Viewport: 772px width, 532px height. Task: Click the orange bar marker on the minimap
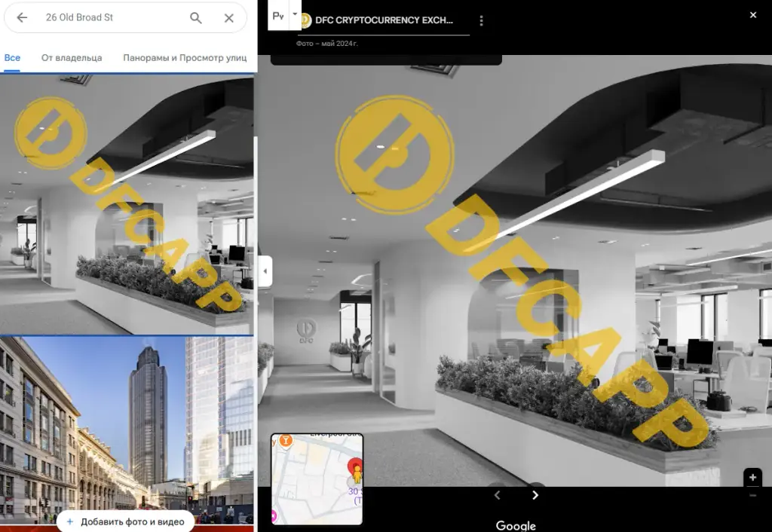coord(286,441)
